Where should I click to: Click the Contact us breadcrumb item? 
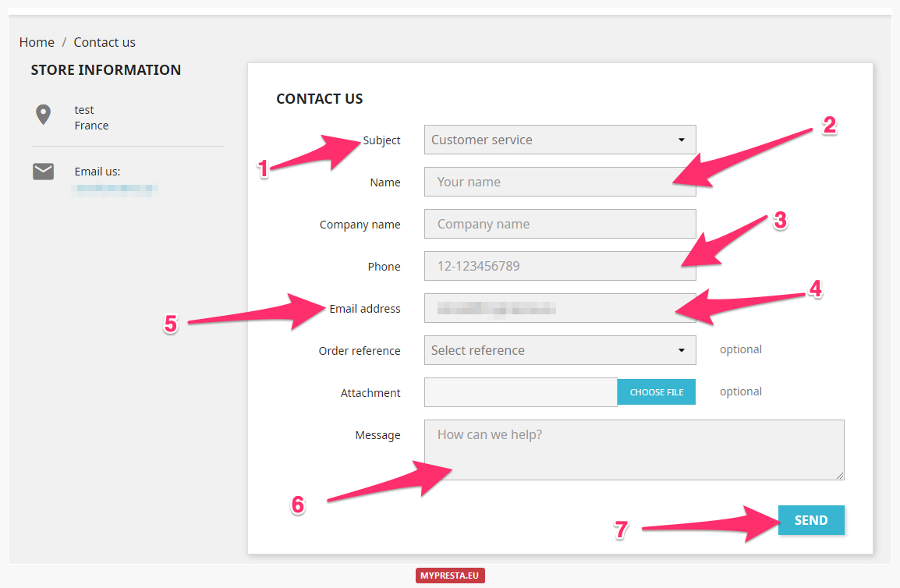coord(104,42)
